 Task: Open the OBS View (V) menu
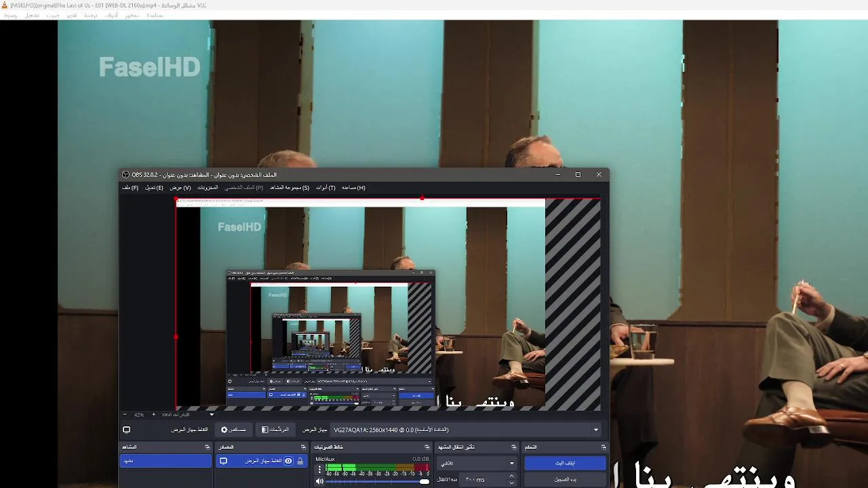pos(180,188)
